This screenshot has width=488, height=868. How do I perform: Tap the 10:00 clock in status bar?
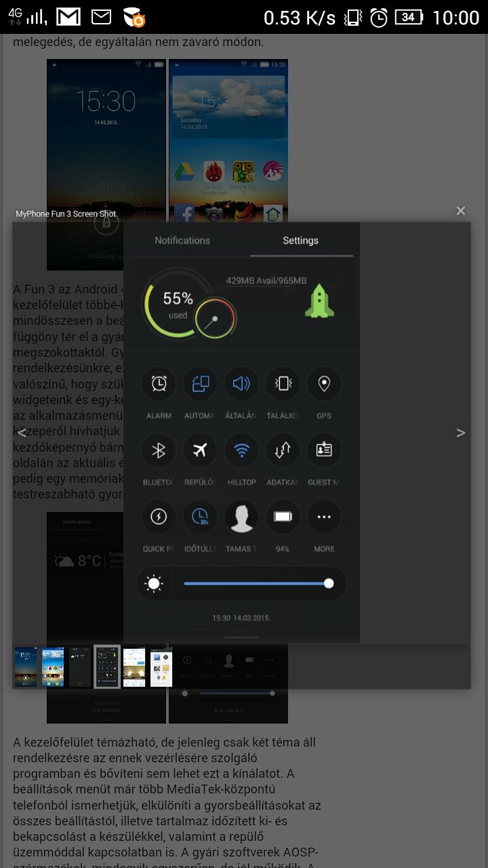[x=455, y=18]
